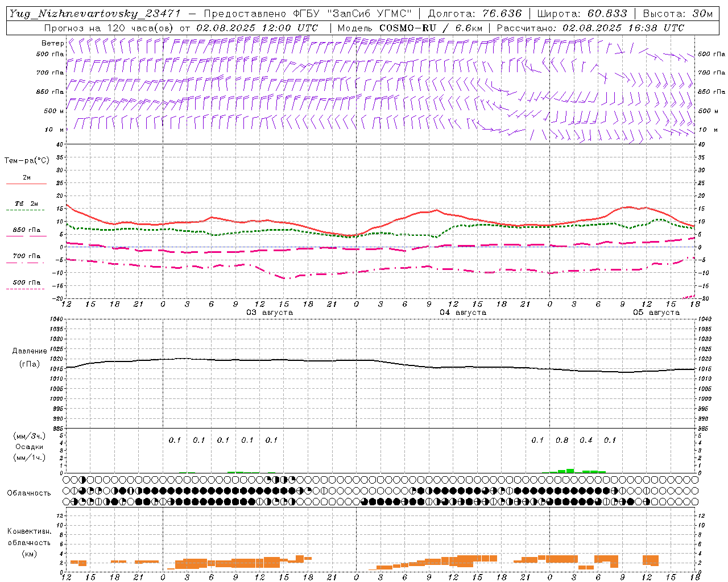The height and width of the screenshot is (582, 728).
Task: Click the '(мм/1ч.)' precipitation unit label
Action: click(30, 458)
